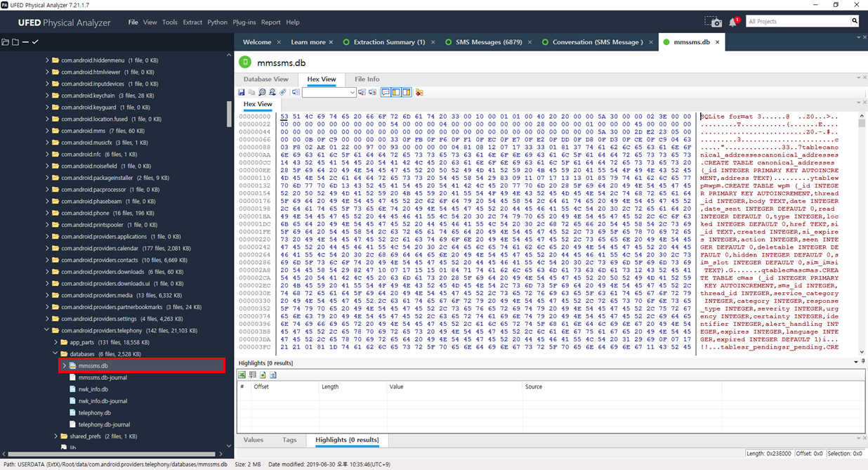Image resolution: width=868 pixels, height=470 pixels.
Task: Open the hex toolbar combo box dropdown
Action: [x=352, y=92]
